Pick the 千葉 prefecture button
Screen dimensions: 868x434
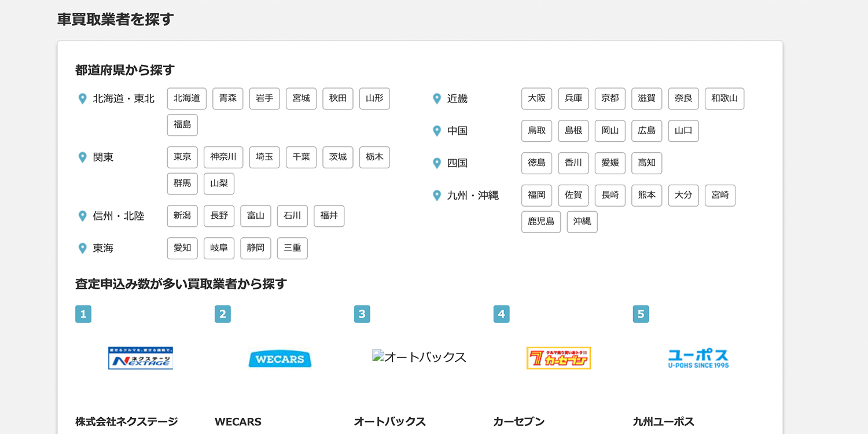tap(301, 157)
